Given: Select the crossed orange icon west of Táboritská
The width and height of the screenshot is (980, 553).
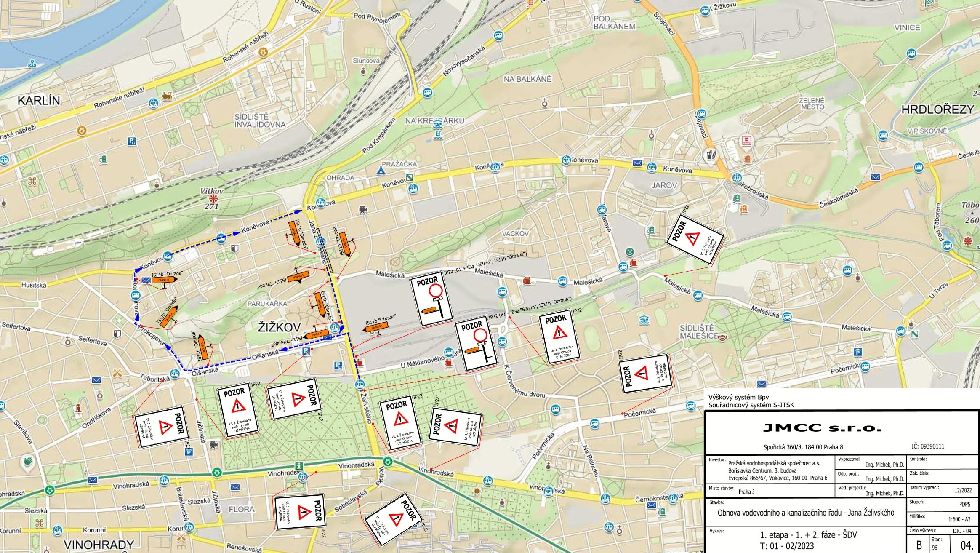Looking at the screenshot, I should (x=118, y=373).
